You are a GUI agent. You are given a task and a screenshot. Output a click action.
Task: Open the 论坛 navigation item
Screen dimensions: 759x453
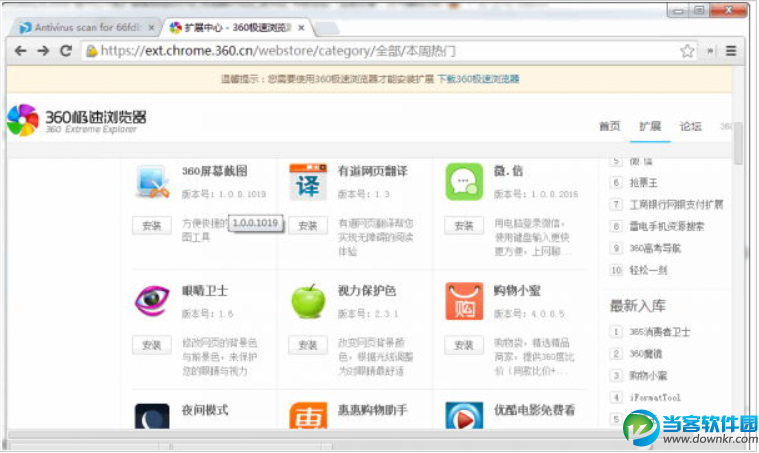pyautogui.click(x=691, y=126)
